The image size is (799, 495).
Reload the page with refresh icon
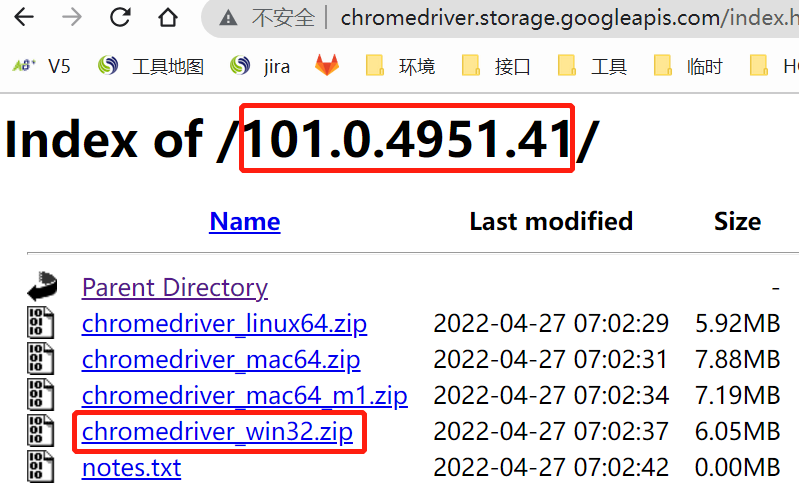(x=120, y=17)
